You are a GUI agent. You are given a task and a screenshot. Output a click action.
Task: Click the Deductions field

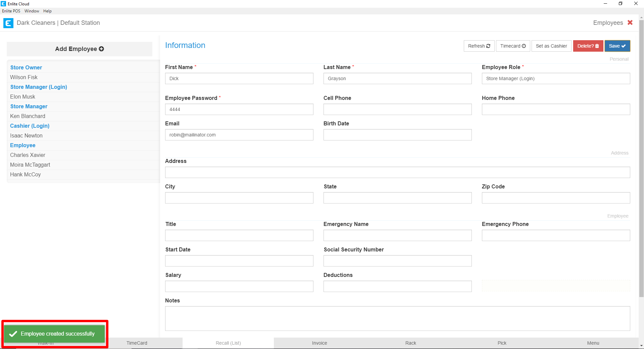pos(398,286)
